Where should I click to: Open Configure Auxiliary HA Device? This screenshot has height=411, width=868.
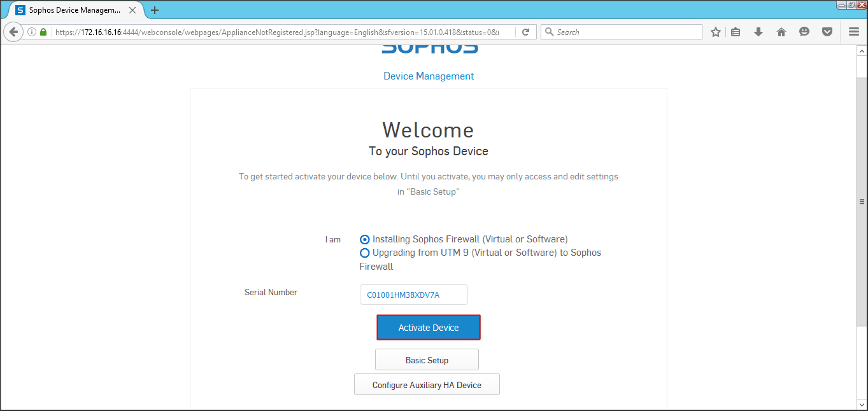point(427,385)
